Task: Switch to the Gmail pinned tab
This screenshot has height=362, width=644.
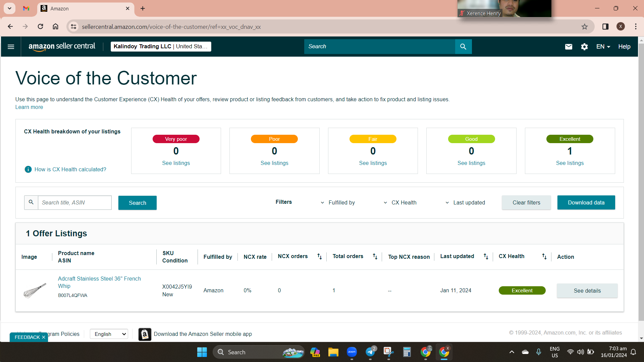Action: pos(26,8)
